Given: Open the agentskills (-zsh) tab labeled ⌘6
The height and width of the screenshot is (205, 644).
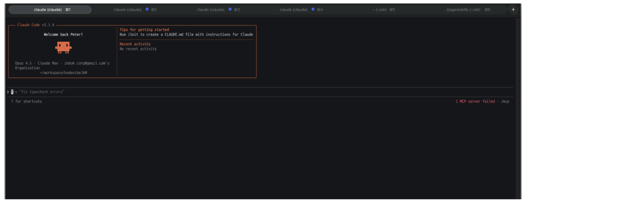Looking at the screenshot, I should coord(465,10).
